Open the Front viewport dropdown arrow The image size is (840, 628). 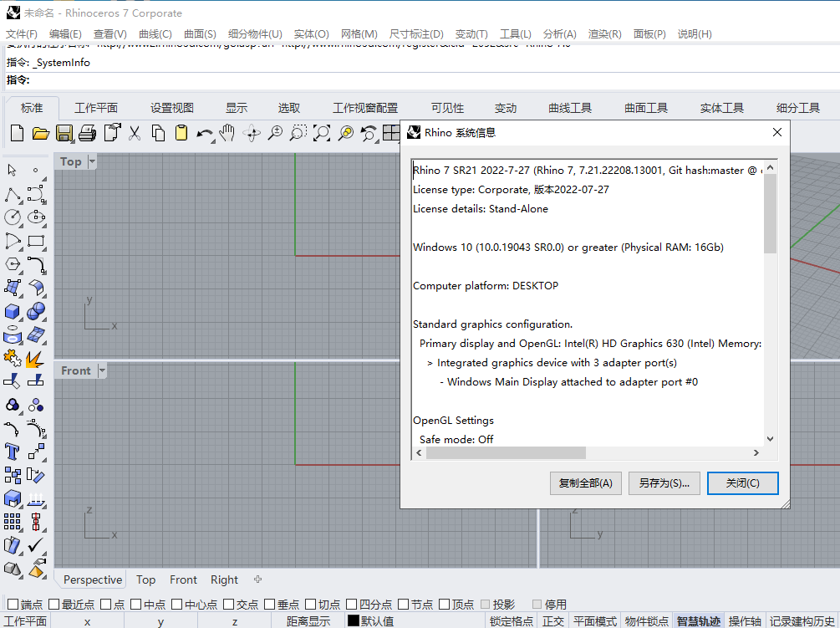[x=102, y=370]
